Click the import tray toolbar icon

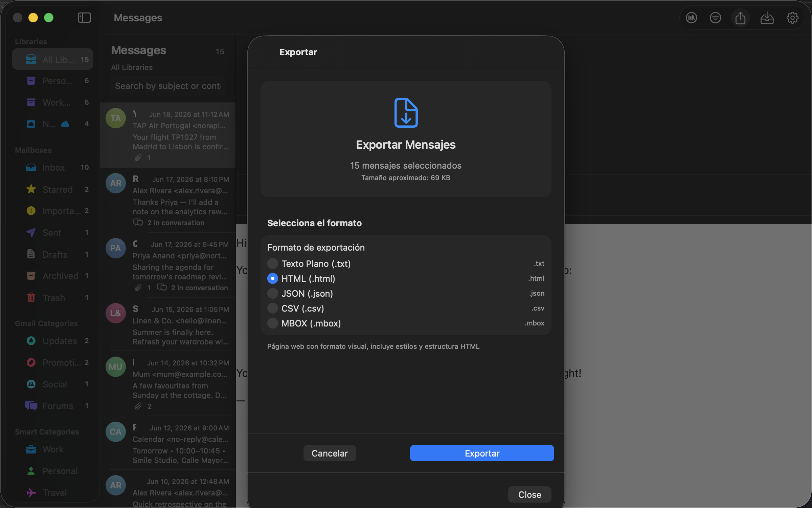click(767, 18)
